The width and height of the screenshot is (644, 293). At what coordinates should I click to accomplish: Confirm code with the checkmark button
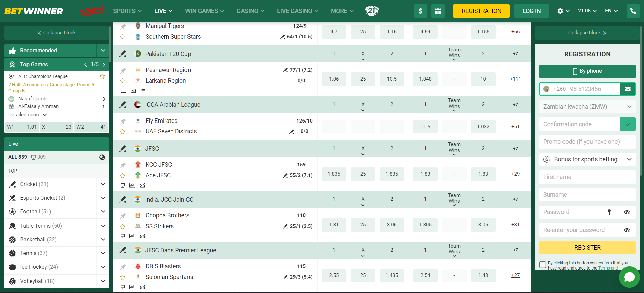point(628,124)
